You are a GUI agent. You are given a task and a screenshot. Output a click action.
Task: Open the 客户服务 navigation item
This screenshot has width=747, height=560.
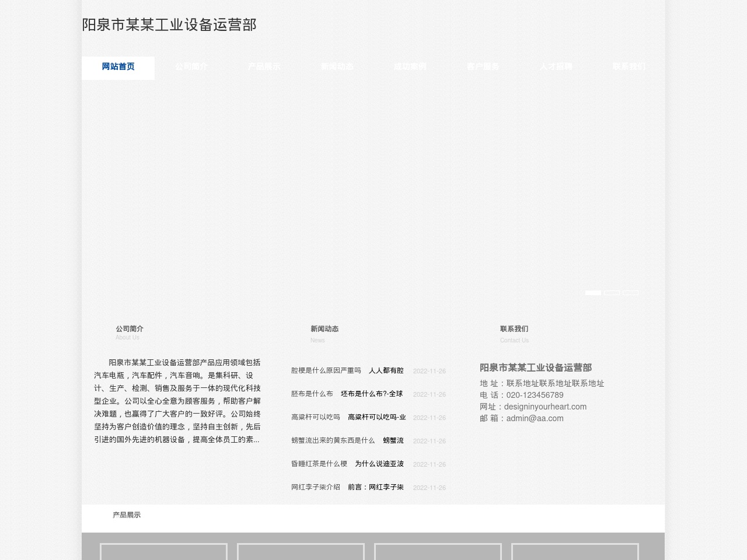(x=483, y=67)
